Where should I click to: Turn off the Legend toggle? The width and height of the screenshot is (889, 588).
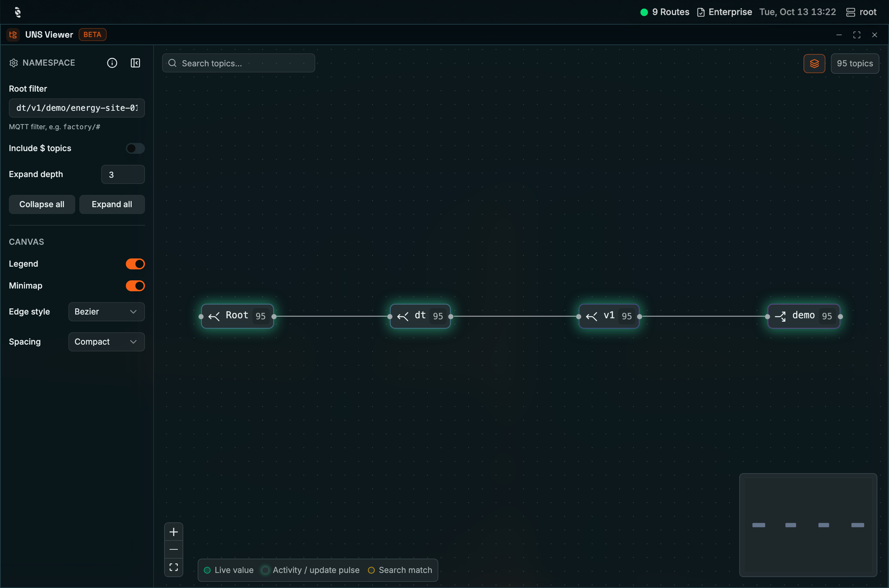tap(135, 264)
